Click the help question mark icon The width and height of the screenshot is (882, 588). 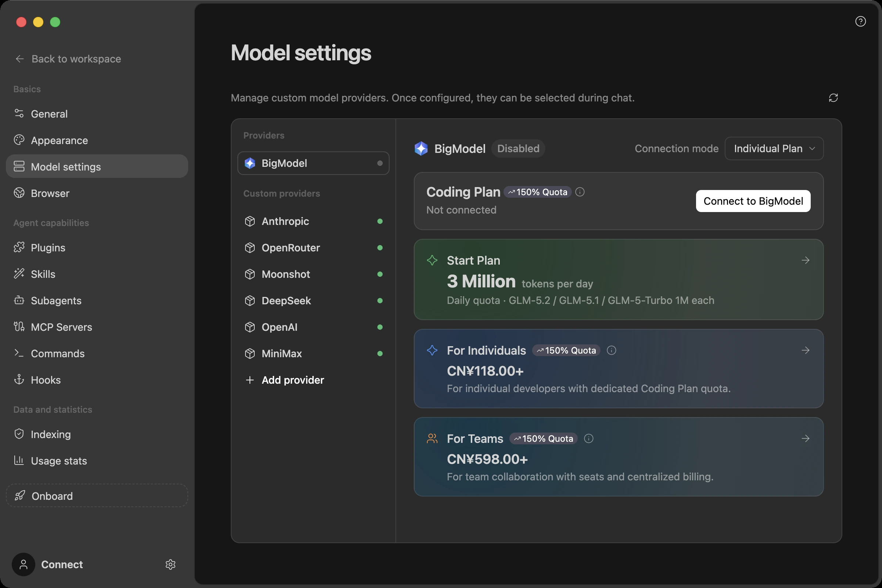(x=860, y=21)
